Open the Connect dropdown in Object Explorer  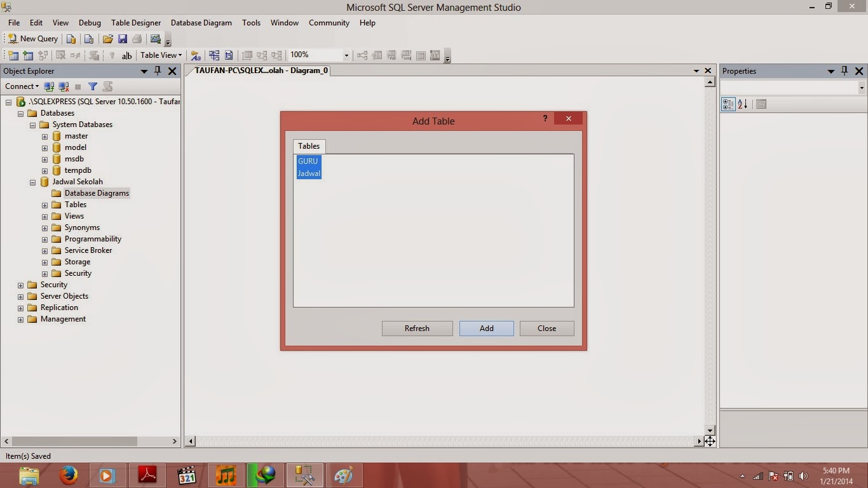coord(22,86)
